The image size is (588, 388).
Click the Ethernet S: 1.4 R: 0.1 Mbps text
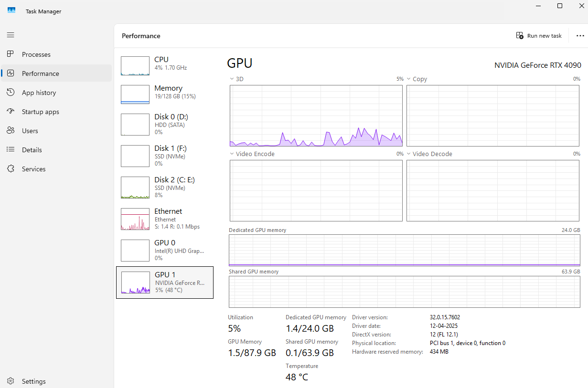point(177,227)
